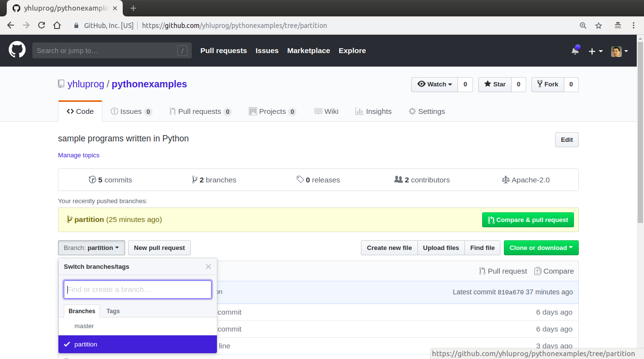The width and height of the screenshot is (644, 359).
Task: Click the browser address bar URL
Action: pos(234,26)
